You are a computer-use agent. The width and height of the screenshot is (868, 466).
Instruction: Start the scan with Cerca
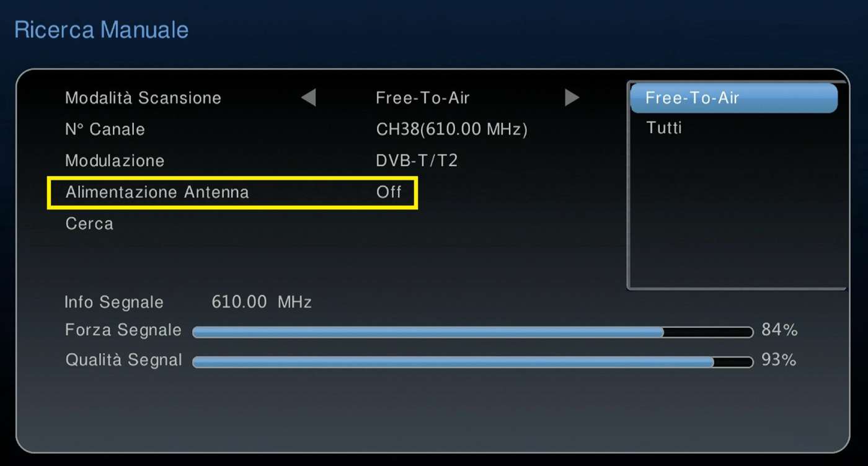[x=89, y=224]
